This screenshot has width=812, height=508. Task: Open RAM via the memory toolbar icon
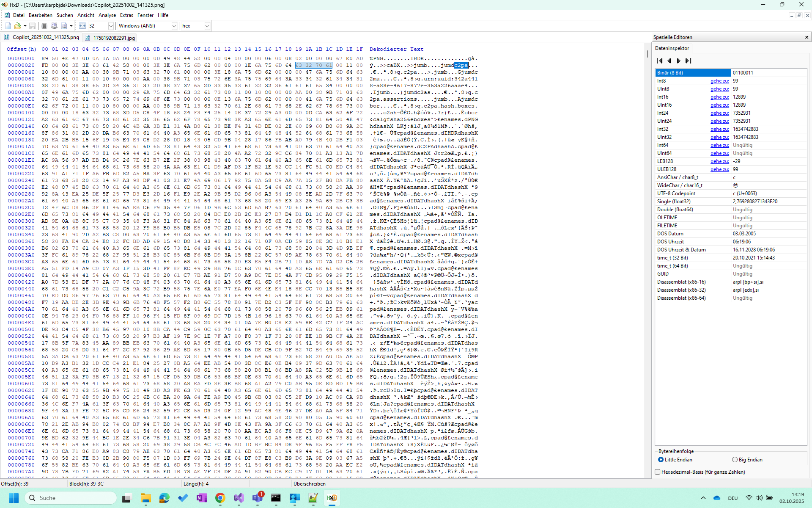(x=44, y=26)
